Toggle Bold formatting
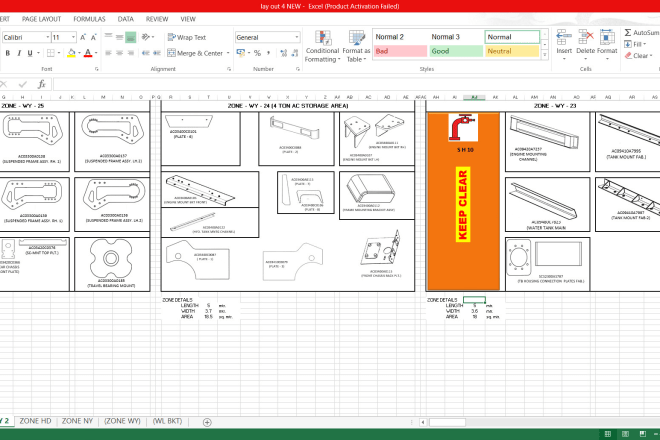The width and height of the screenshot is (660, 440). pos(8,53)
